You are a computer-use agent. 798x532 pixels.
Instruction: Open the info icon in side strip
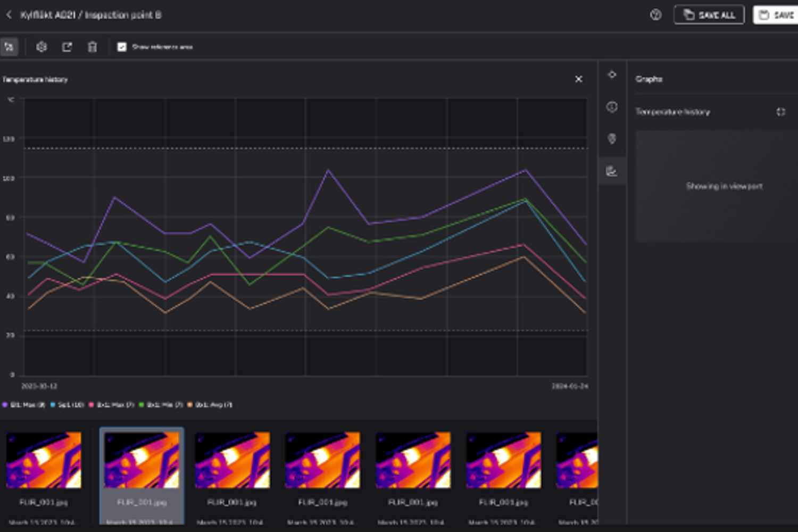[612, 107]
